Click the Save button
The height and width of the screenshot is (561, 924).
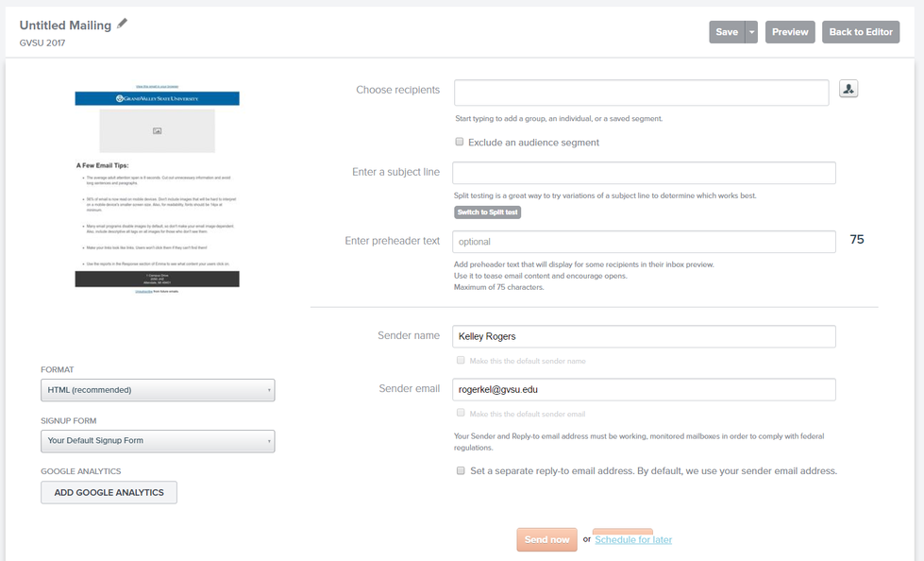(726, 32)
